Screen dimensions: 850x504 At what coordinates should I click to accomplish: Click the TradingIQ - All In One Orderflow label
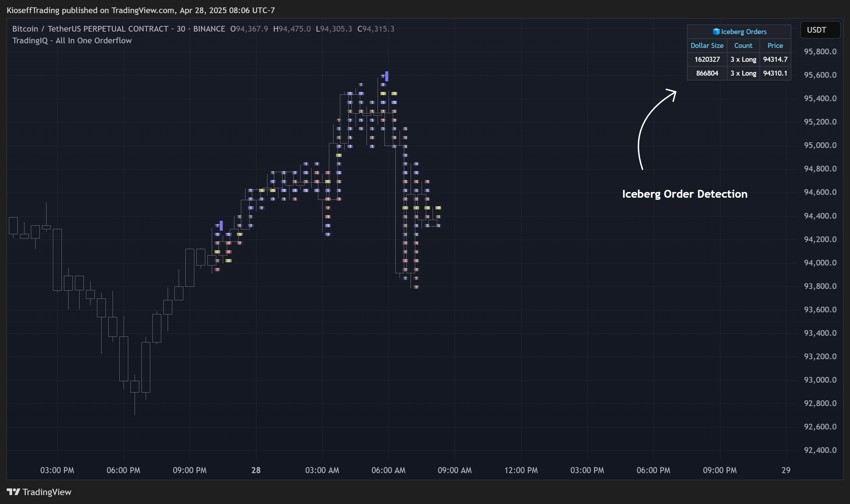tap(72, 40)
